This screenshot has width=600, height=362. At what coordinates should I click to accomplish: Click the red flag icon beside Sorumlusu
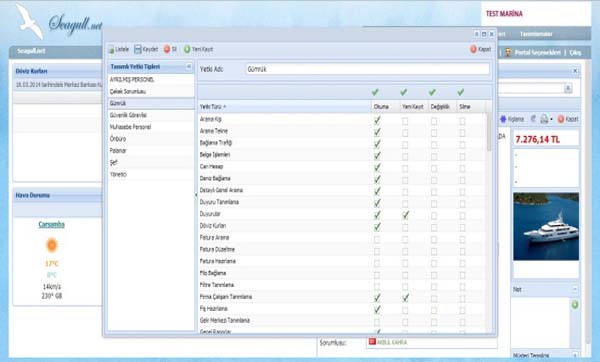(372, 341)
